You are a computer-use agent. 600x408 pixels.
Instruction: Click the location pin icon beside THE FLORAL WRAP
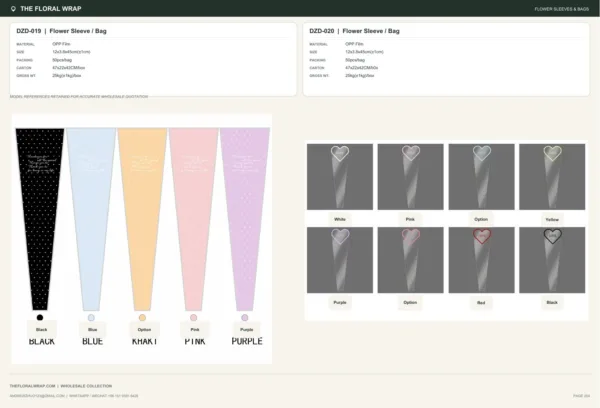pos(13,9)
